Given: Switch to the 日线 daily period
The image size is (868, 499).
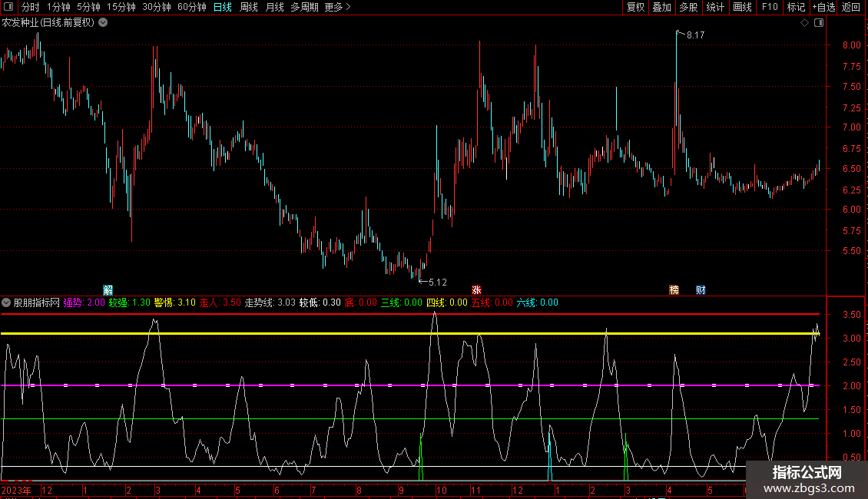Looking at the screenshot, I should click(x=222, y=8).
